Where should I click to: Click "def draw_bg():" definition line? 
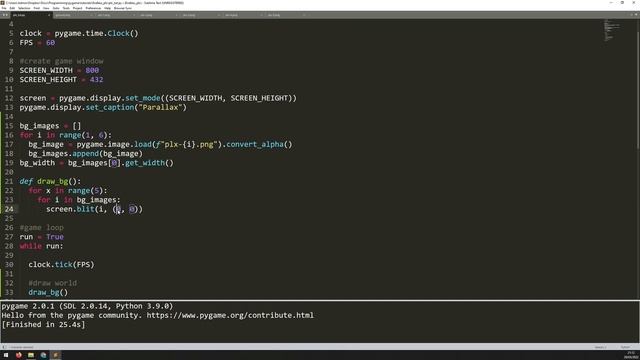tap(50, 181)
